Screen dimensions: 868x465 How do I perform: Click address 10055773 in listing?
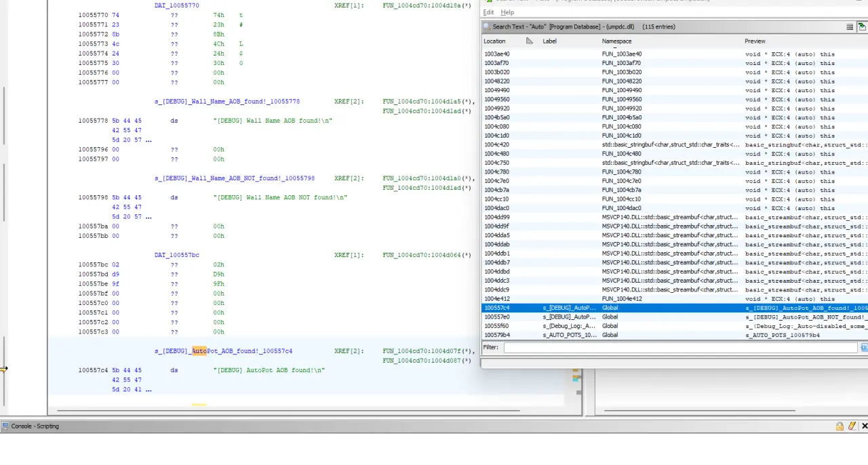click(93, 44)
